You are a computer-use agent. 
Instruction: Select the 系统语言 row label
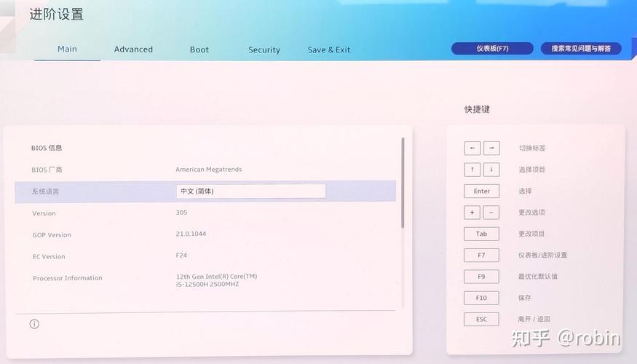click(x=45, y=191)
